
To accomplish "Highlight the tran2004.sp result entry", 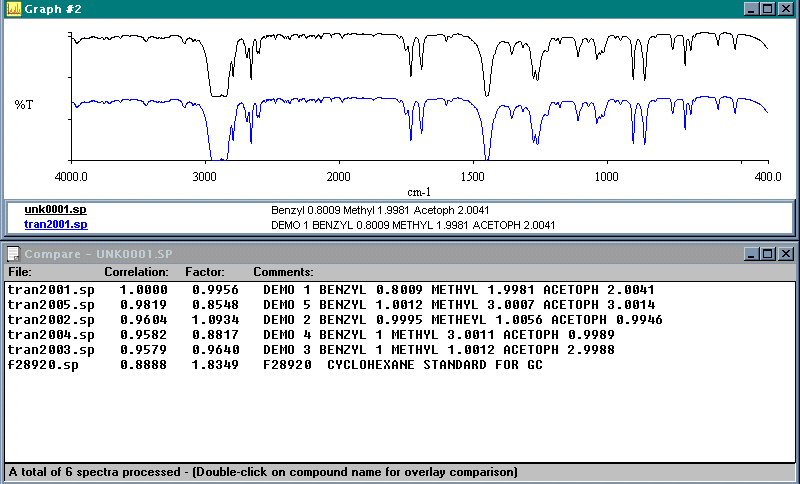I will [x=50, y=334].
